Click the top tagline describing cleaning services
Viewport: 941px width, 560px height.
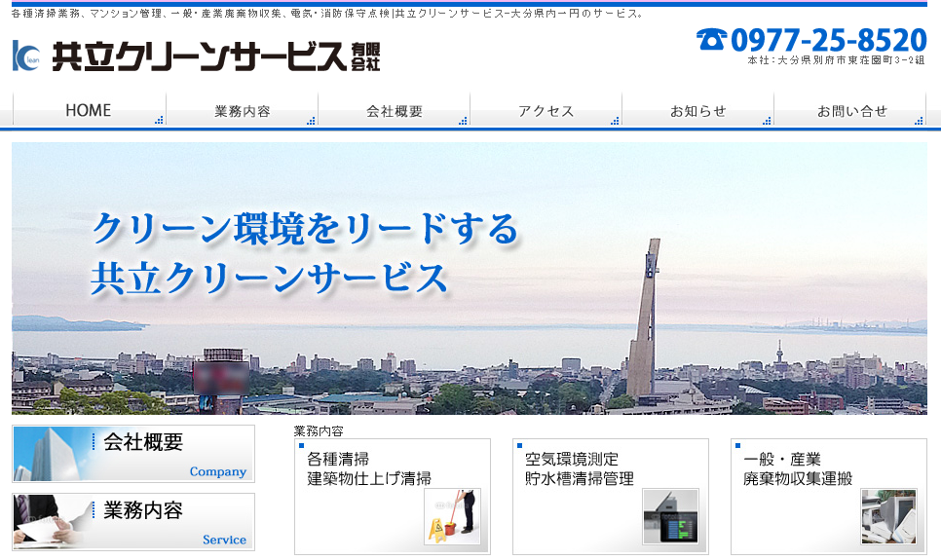pos(327,14)
